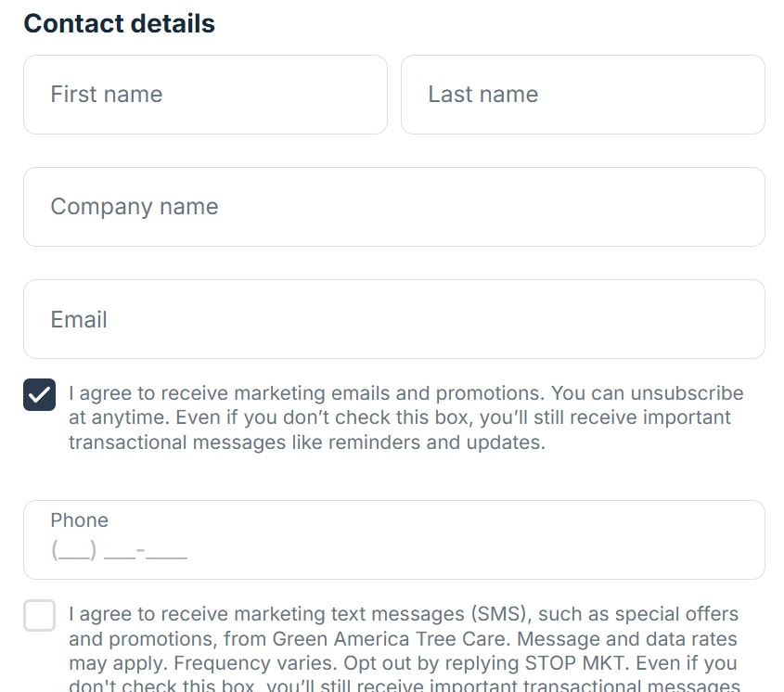Click the First name input field
The height and width of the screenshot is (692, 784).
click(205, 95)
